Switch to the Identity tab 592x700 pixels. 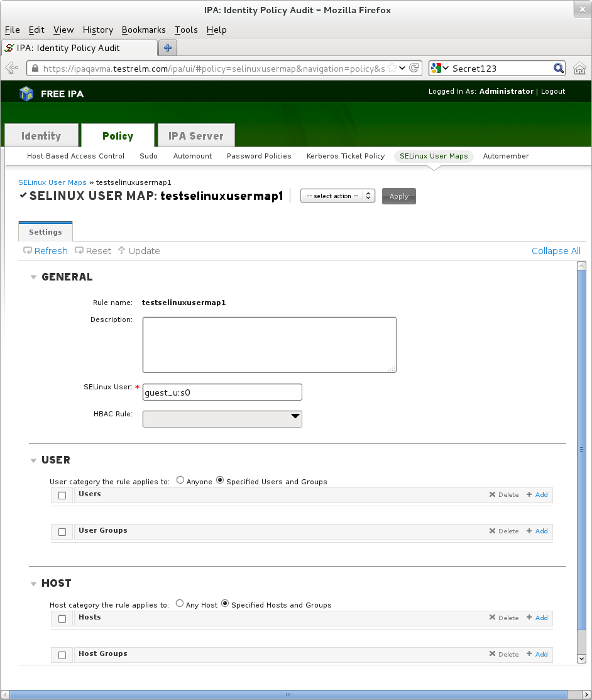point(41,136)
